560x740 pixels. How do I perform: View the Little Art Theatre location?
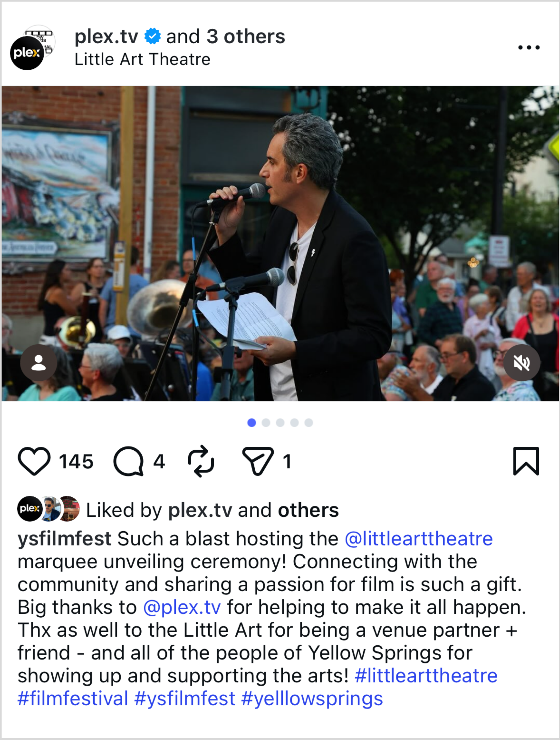pos(142,60)
